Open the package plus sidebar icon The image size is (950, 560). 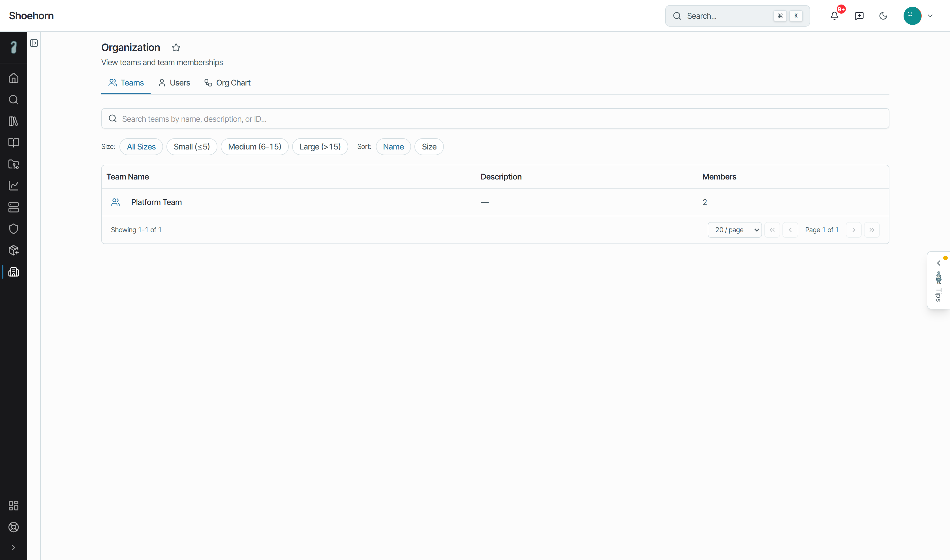pos(14,250)
